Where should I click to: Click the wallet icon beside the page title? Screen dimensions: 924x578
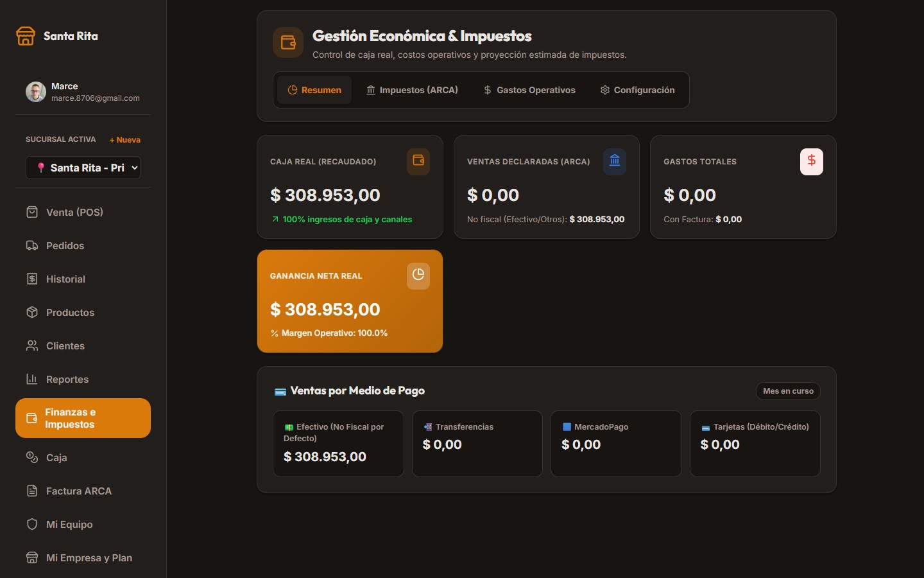[288, 42]
